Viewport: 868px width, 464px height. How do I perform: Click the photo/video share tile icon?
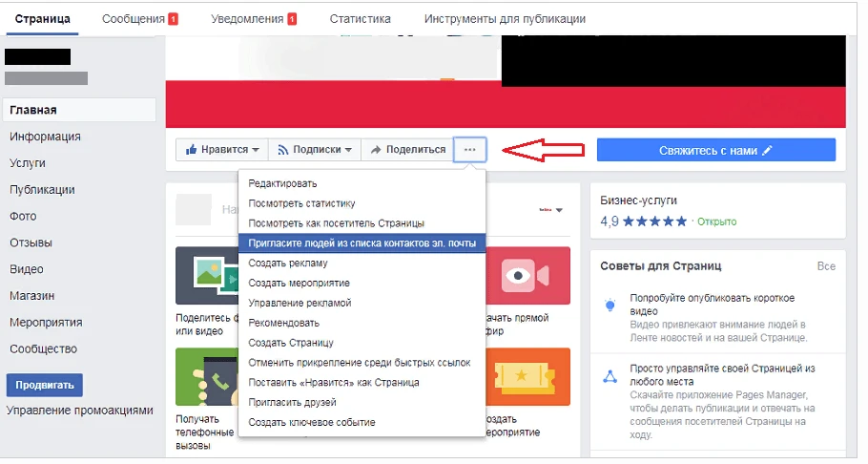(x=207, y=276)
